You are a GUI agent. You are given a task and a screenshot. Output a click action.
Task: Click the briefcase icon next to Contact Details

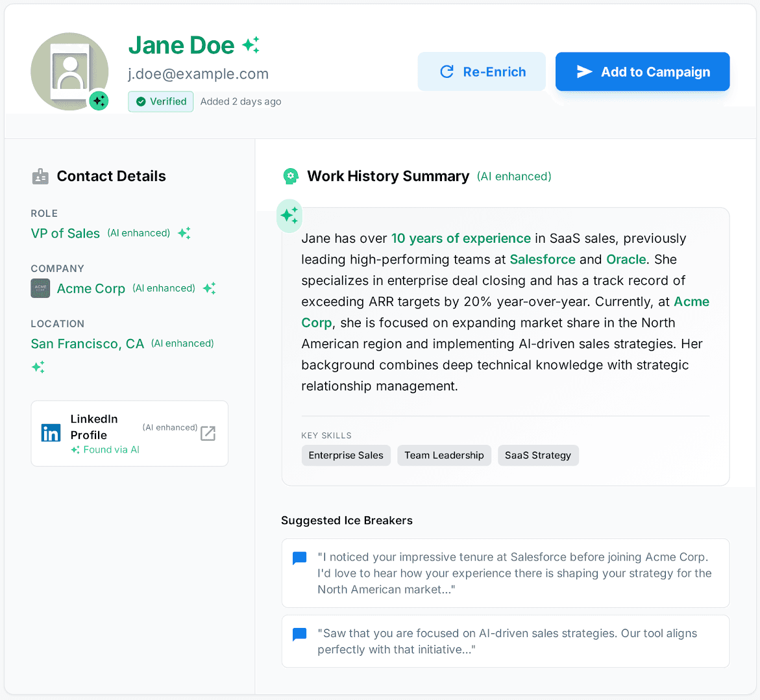tap(39, 175)
